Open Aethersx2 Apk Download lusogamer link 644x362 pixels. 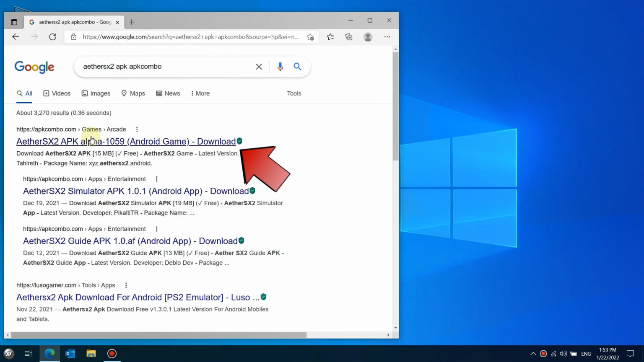coord(138,297)
